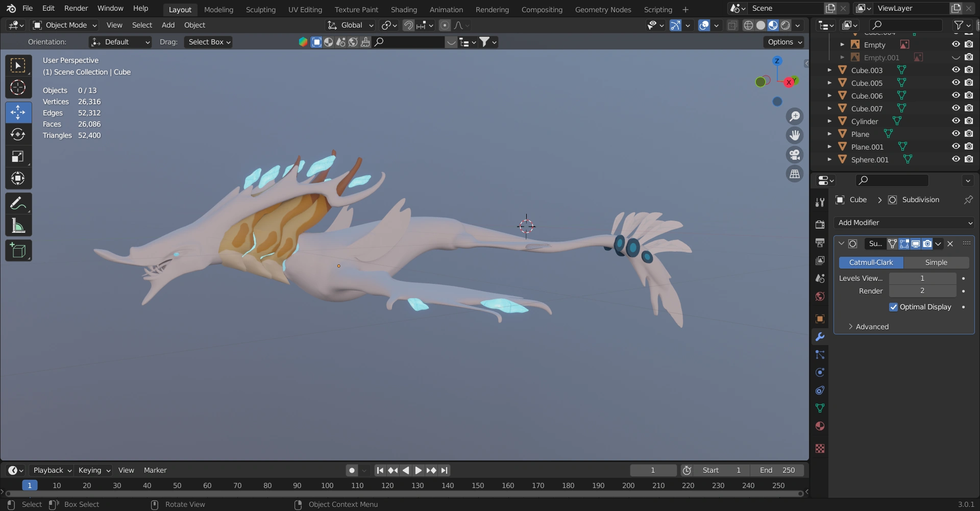
Task: Expand the Advanced section of the modifier
Action: point(871,326)
